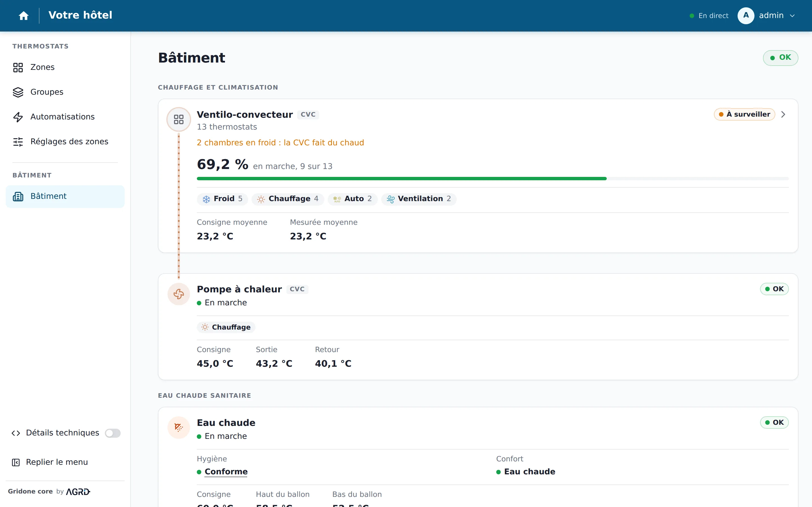Click the Froid 5 mode chip
Viewport: 812px width, 507px height.
(x=222, y=199)
